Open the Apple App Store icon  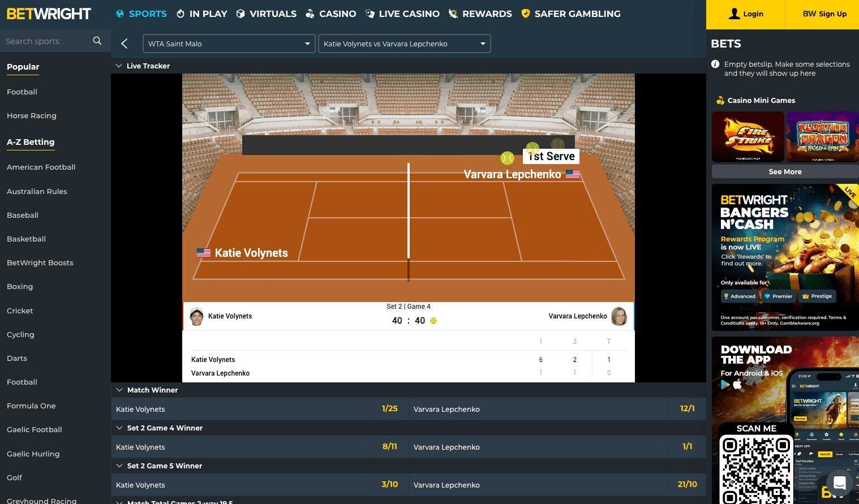pyautogui.click(x=737, y=385)
